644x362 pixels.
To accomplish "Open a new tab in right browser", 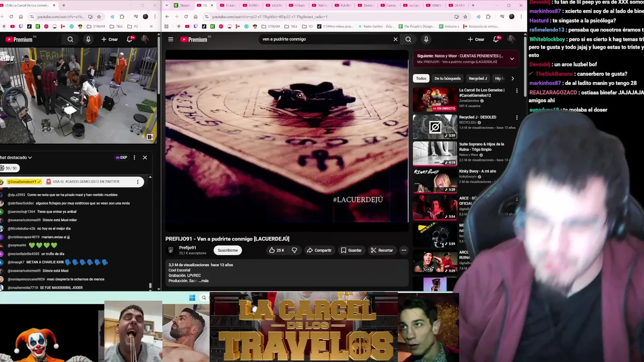I will 473,5.
